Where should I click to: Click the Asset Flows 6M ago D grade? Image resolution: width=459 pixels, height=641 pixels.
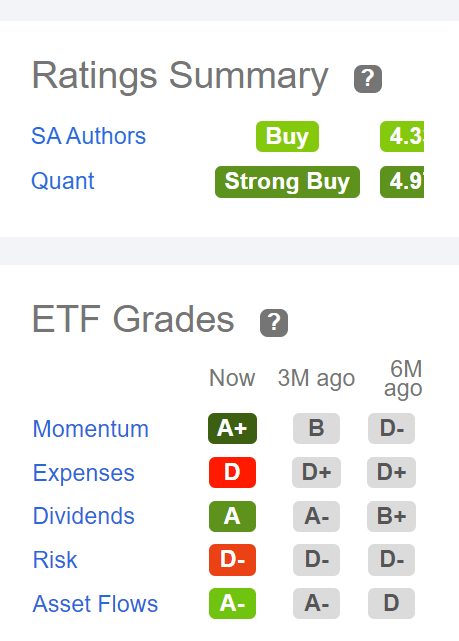(392, 603)
